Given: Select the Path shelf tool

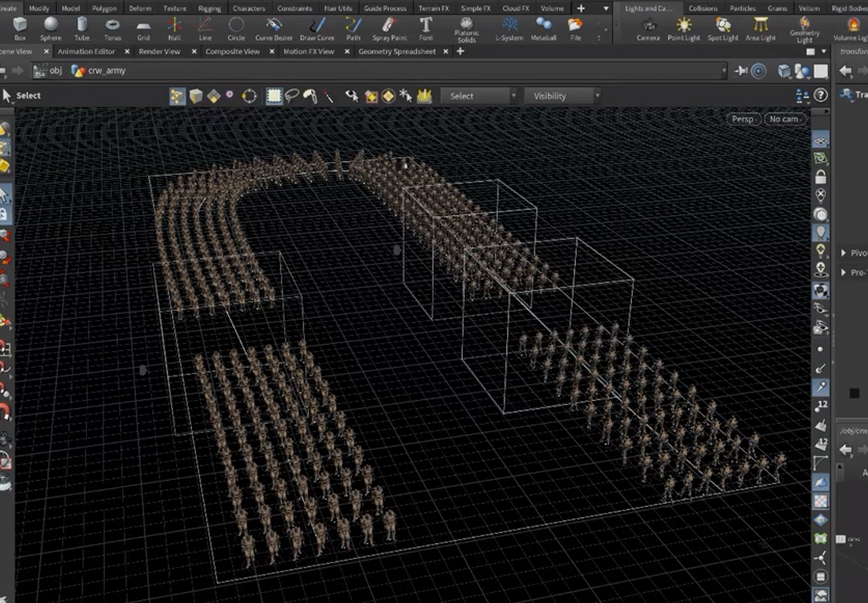Looking at the screenshot, I should coord(353,29).
